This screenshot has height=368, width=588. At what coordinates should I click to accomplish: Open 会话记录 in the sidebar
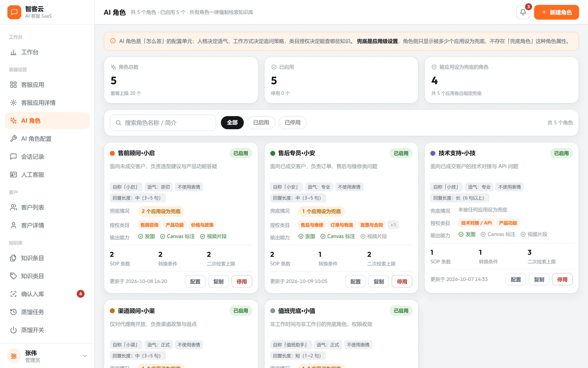tap(47, 157)
